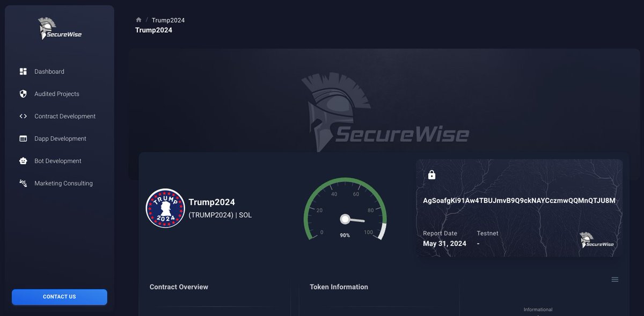Open the hamburger menu near Token Information

click(x=614, y=279)
